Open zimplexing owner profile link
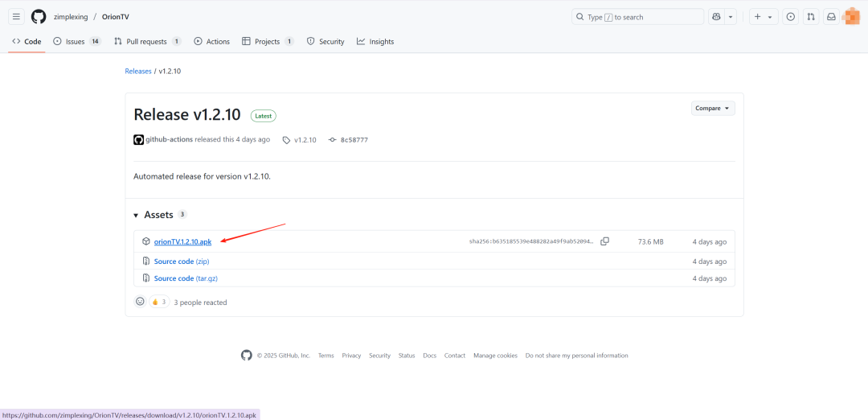868x420 pixels. [x=71, y=17]
